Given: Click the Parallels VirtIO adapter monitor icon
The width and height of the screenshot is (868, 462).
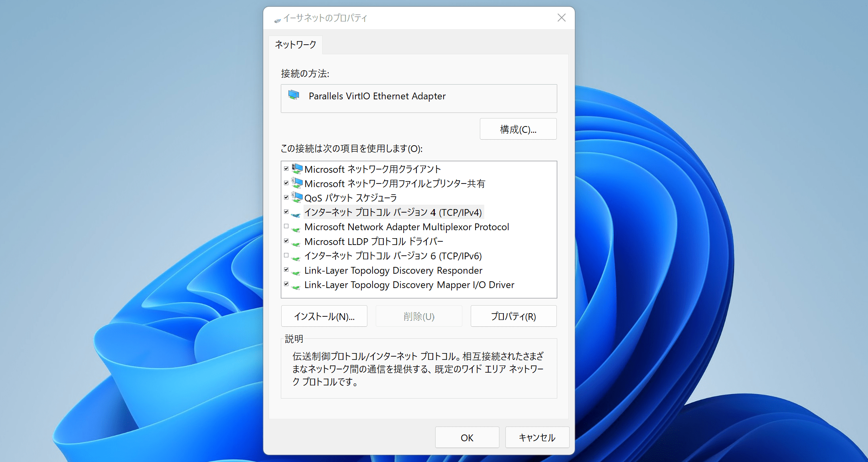Looking at the screenshot, I should click(x=294, y=95).
